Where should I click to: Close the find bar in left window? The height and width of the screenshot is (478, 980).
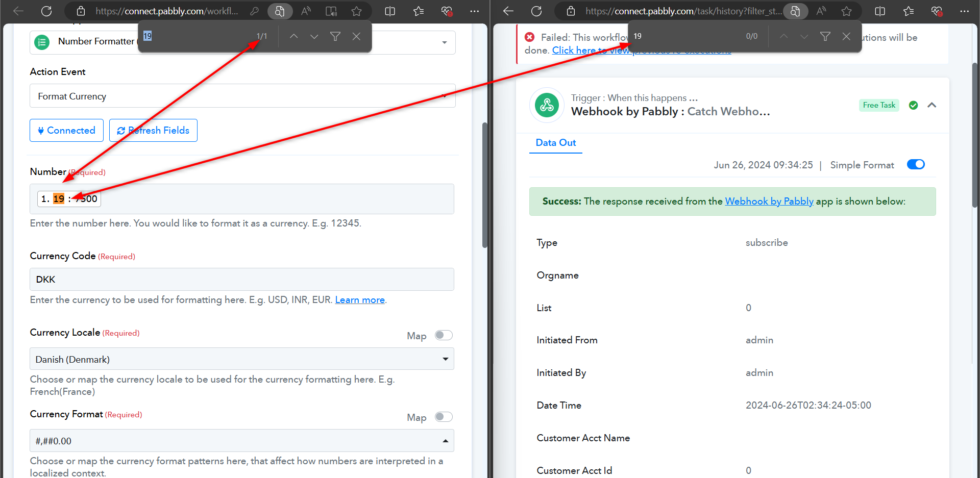coord(356,36)
